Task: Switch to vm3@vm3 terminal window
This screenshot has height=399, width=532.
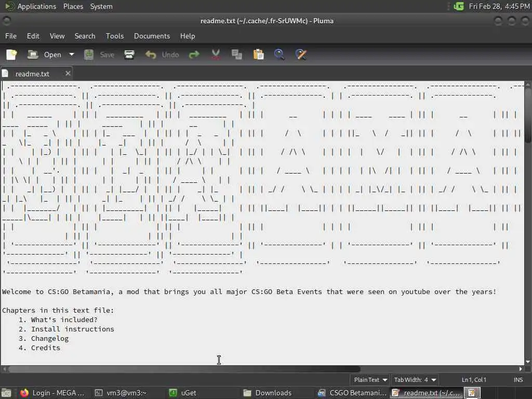Action: click(121, 393)
